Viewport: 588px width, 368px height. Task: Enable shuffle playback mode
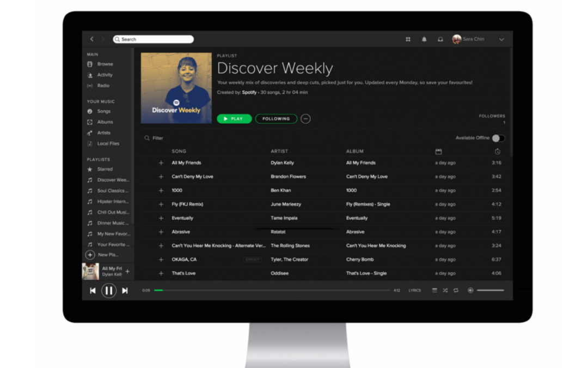445,290
